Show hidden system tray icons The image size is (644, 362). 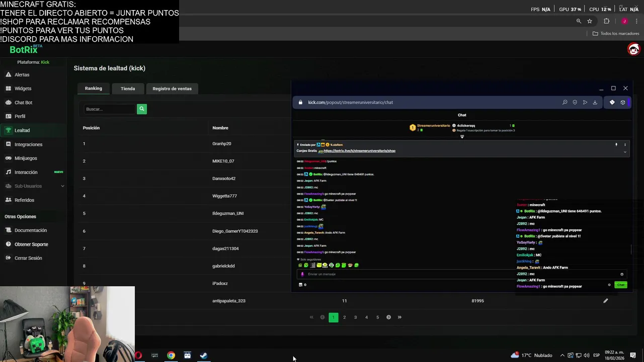tap(562, 355)
